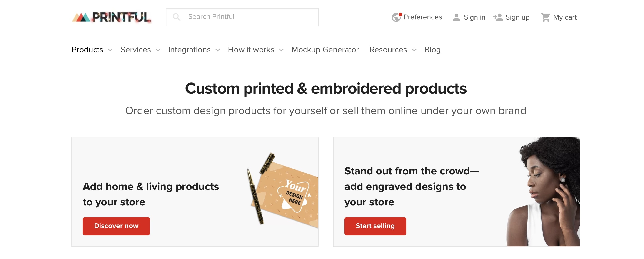Viewport: 644px width, 259px height.
Task: Expand the Integrations dropdown chevron
Action: (x=218, y=50)
